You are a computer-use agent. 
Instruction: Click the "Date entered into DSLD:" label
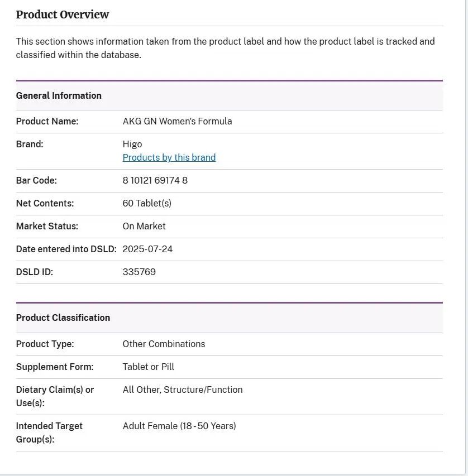66,249
